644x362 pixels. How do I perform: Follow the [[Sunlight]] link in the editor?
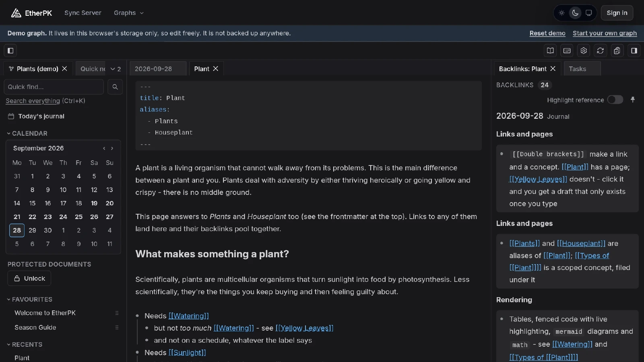187,353
